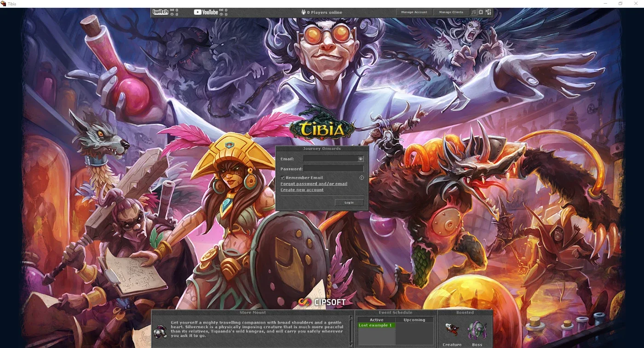Switch to the Active events column header
This screenshot has width=644, height=348.
(377, 320)
